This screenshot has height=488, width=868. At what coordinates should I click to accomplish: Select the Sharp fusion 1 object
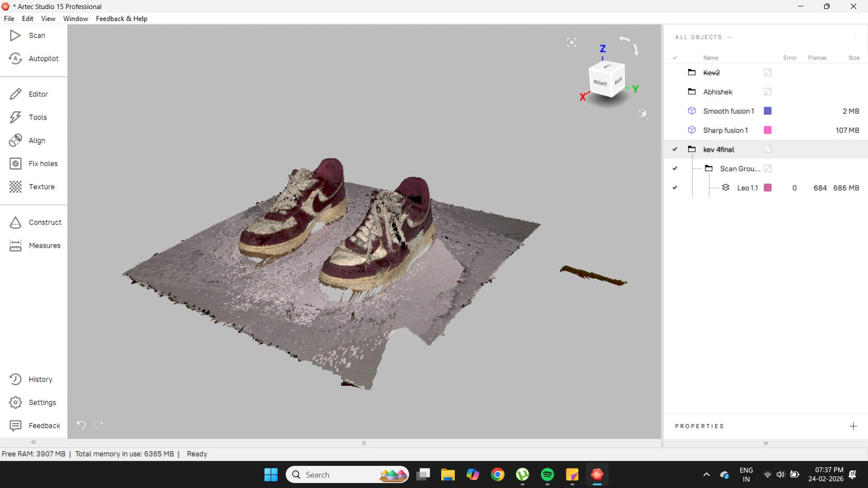[x=725, y=130]
